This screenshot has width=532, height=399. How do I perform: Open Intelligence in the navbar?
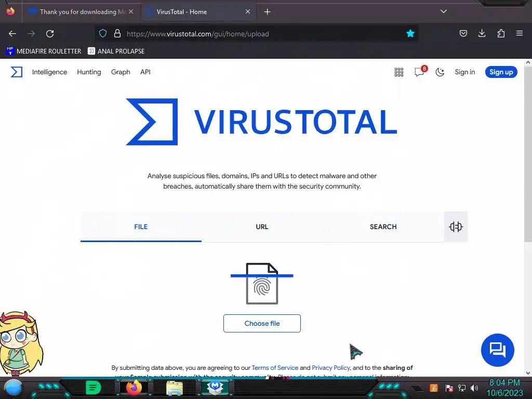tap(49, 72)
